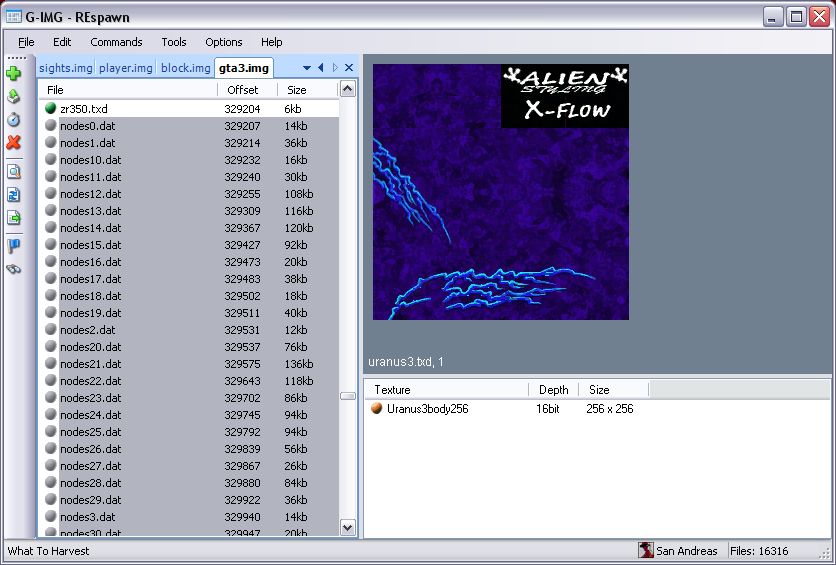Image resolution: width=836 pixels, height=565 pixels.
Task: Click the stopwatch icon in the left toolbar
Action: point(14,119)
